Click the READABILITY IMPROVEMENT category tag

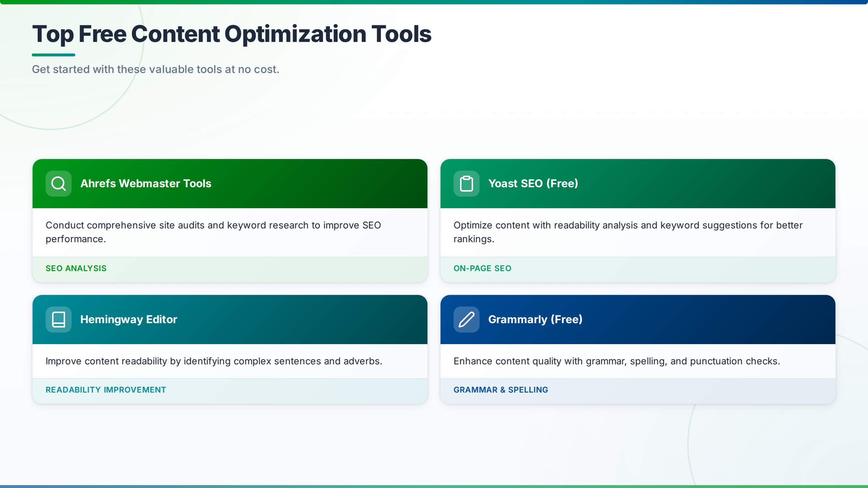[x=106, y=390]
